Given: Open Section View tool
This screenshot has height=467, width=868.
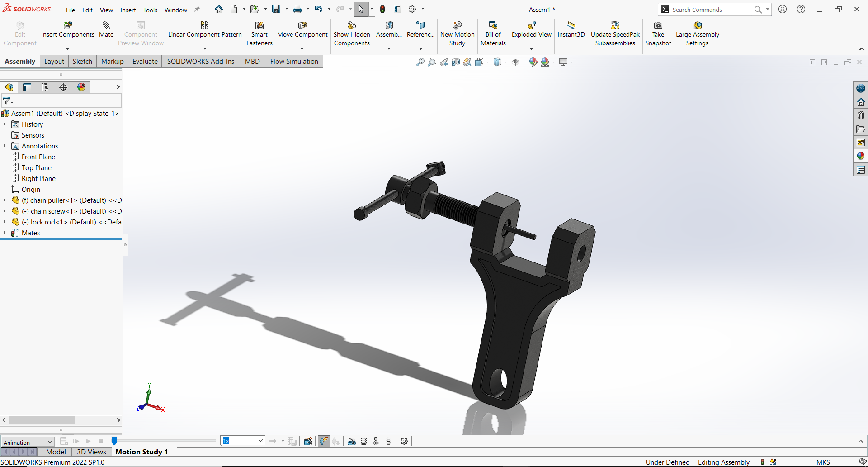Looking at the screenshot, I should pyautogui.click(x=456, y=62).
